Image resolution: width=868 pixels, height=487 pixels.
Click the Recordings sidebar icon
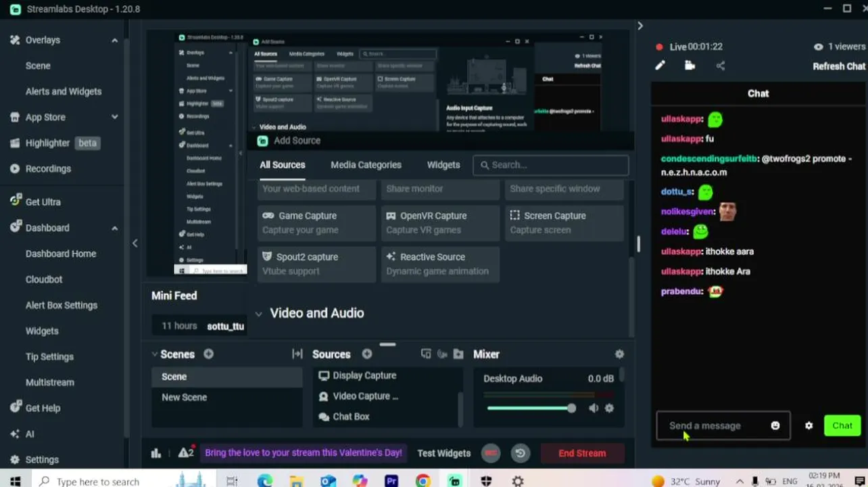pyautogui.click(x=15, y=168)
